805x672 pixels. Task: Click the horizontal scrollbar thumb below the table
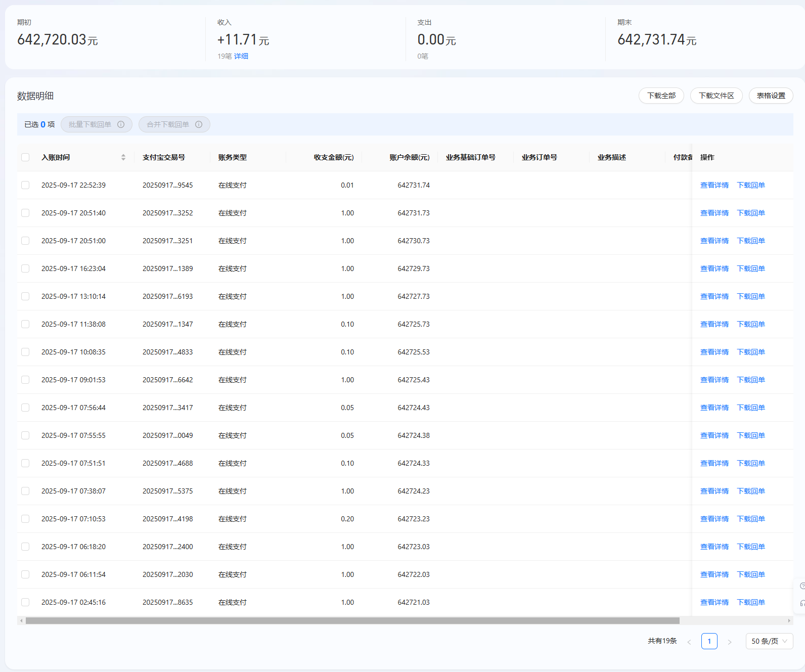352,620
